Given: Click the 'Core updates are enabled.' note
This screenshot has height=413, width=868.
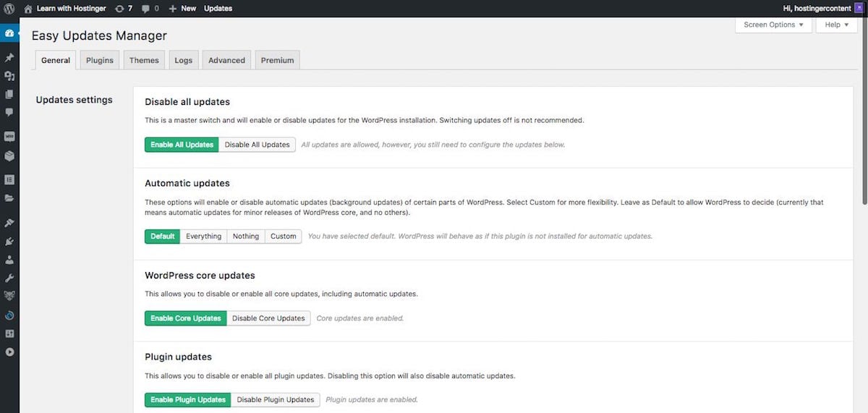Looking at the screenshot, I should pyautogui.click(x=360, y=318).
